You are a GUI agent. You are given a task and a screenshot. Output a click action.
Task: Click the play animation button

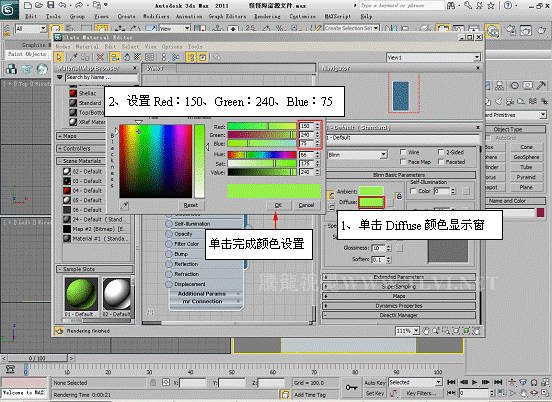475,382
